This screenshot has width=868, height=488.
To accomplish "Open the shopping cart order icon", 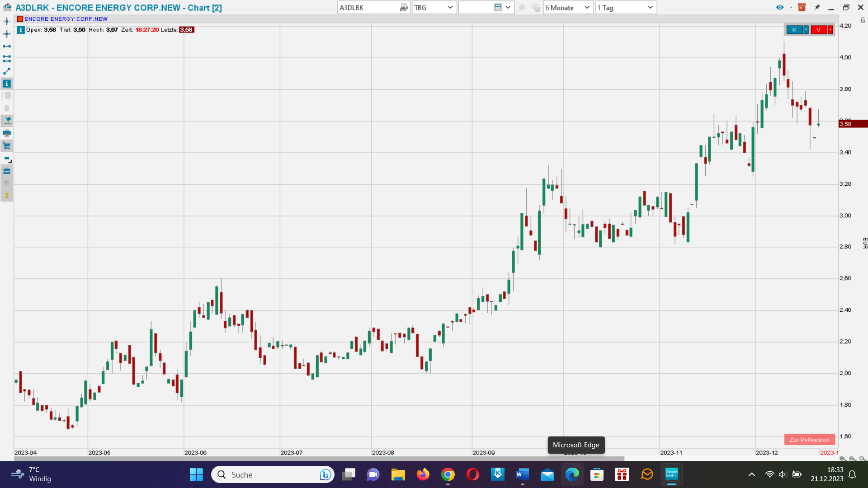I will pyautogui.click(x=7, y=146).
